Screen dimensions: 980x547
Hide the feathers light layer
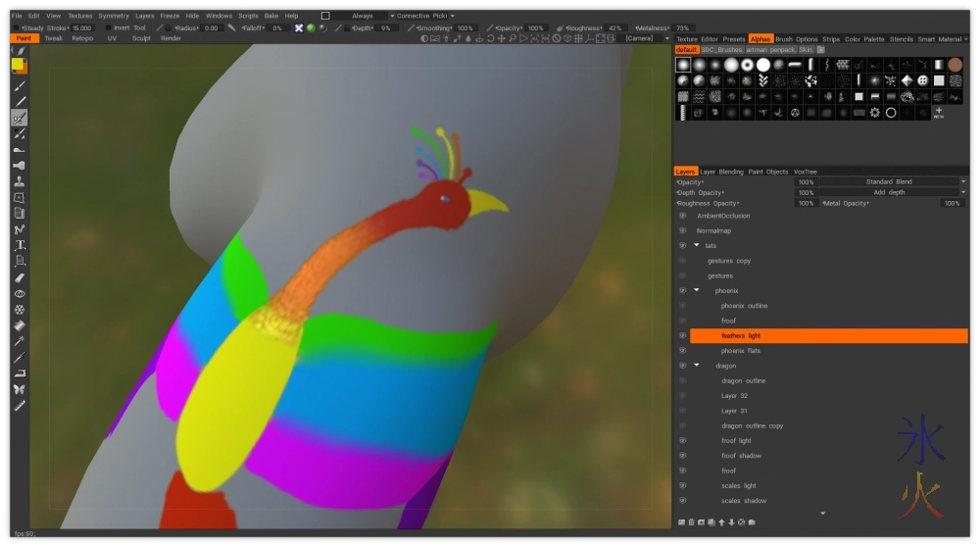[x=682, y=335]
